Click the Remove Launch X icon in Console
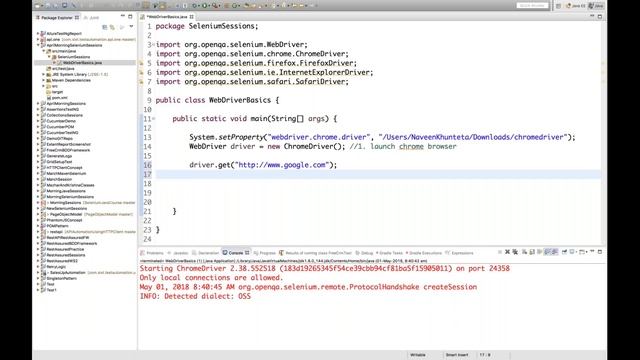 [507, 252]
